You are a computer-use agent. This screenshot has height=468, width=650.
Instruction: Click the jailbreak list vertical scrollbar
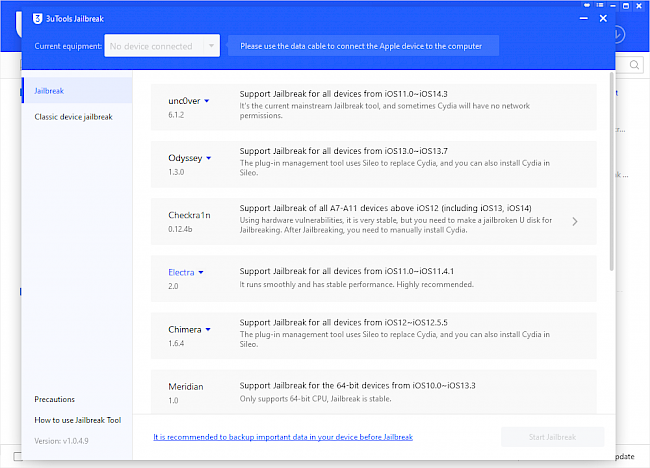611,172
